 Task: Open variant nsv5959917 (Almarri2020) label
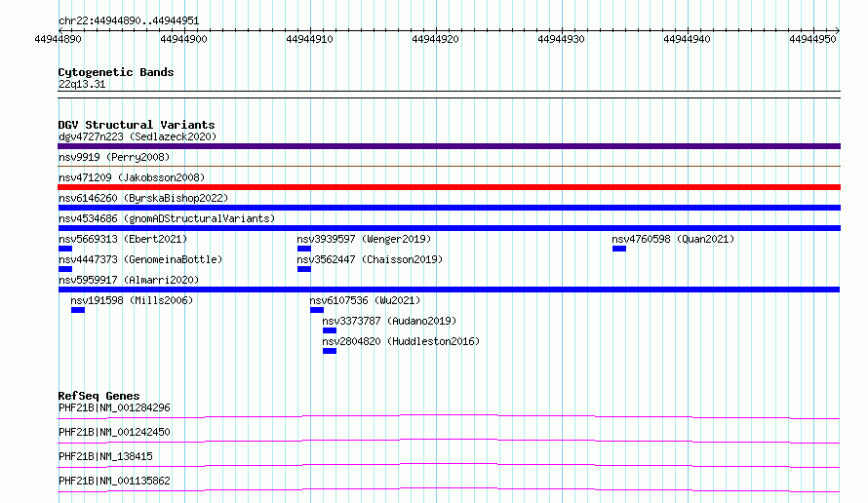click(x=129, y=280)
